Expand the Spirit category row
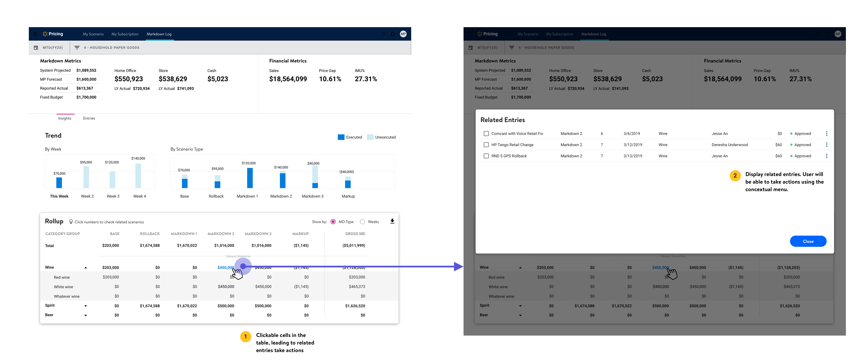Screen dimensions: 868x363 pos(86,306)
